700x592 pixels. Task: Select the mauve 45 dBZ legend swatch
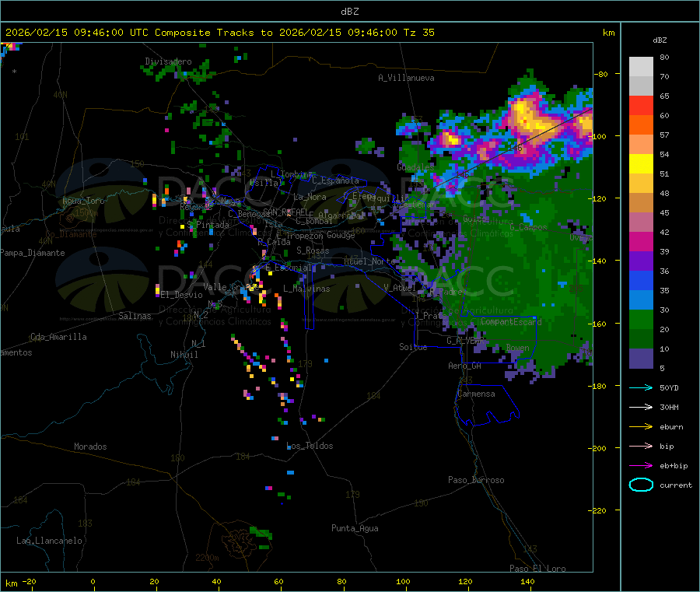pos(641,222)
